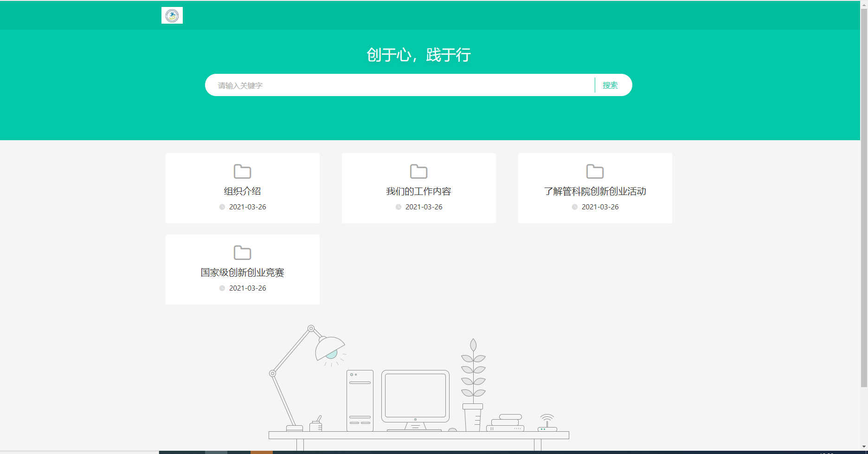Click the vertical page scrollbar thumb
Screen dimensions: 868x454
coord(864,197)
